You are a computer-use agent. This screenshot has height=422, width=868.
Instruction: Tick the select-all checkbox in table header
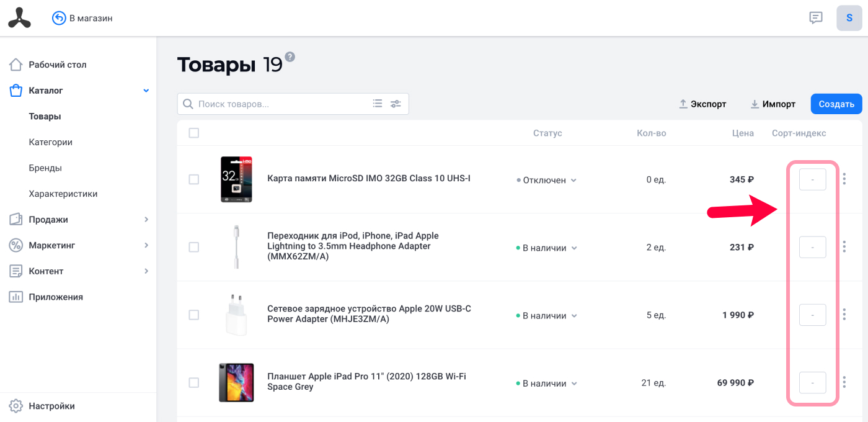[x=194, y=133]
